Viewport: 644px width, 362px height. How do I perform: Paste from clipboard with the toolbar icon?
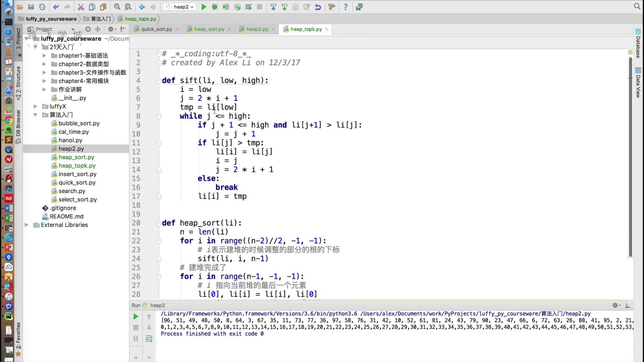103,7
